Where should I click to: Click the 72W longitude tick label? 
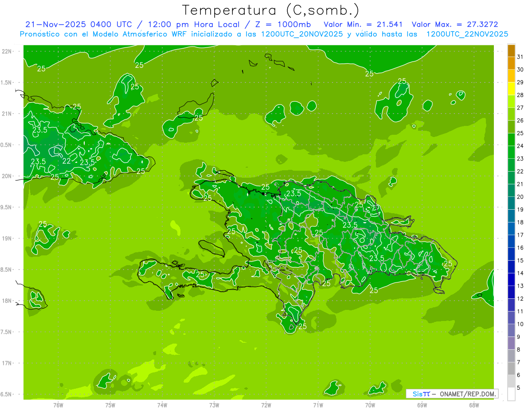tap(266, 405)
